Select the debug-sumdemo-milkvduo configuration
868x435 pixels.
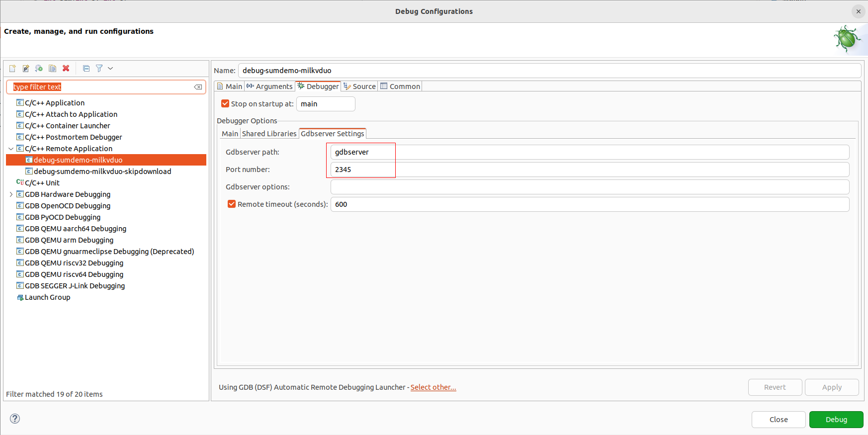pyautogui.click(x=106, y=160)
